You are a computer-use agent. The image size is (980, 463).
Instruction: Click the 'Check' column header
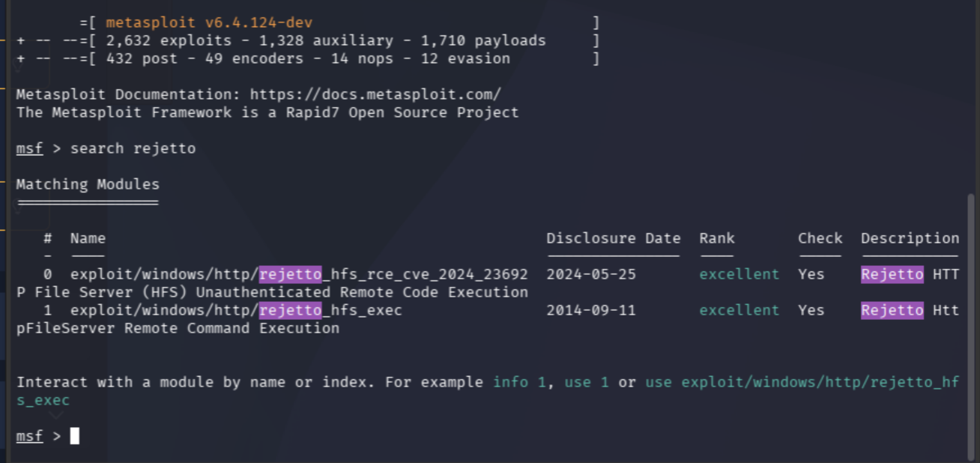pos(820,238)
